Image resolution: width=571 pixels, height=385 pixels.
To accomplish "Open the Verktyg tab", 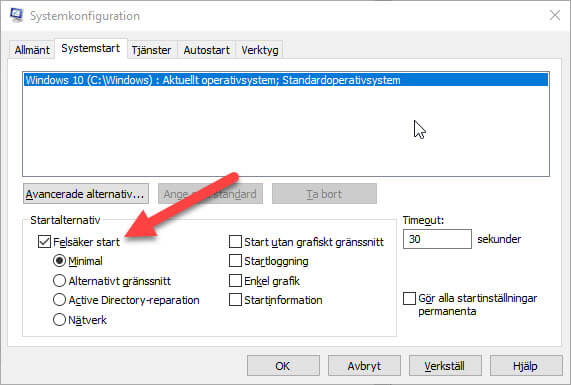I will pos(260,50).
